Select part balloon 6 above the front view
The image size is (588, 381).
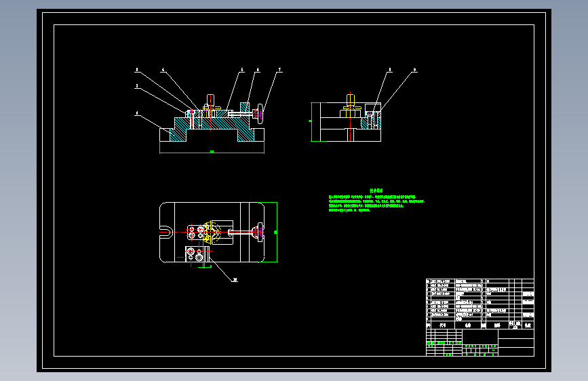(x=258, y=70)
